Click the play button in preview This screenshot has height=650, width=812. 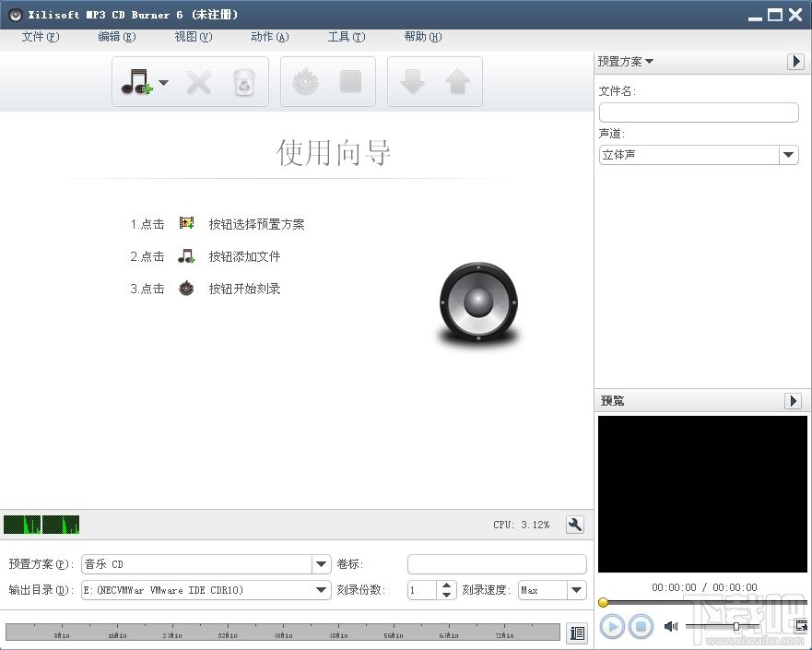[613, 627]
